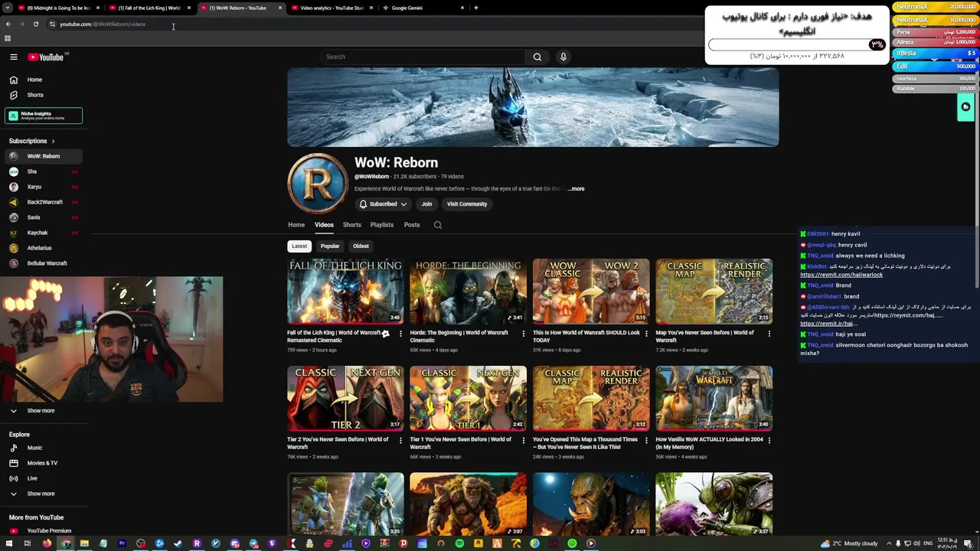Open the Back2Warcraft subscription channel
Screen dimensions: 980x551
(44, 202)
